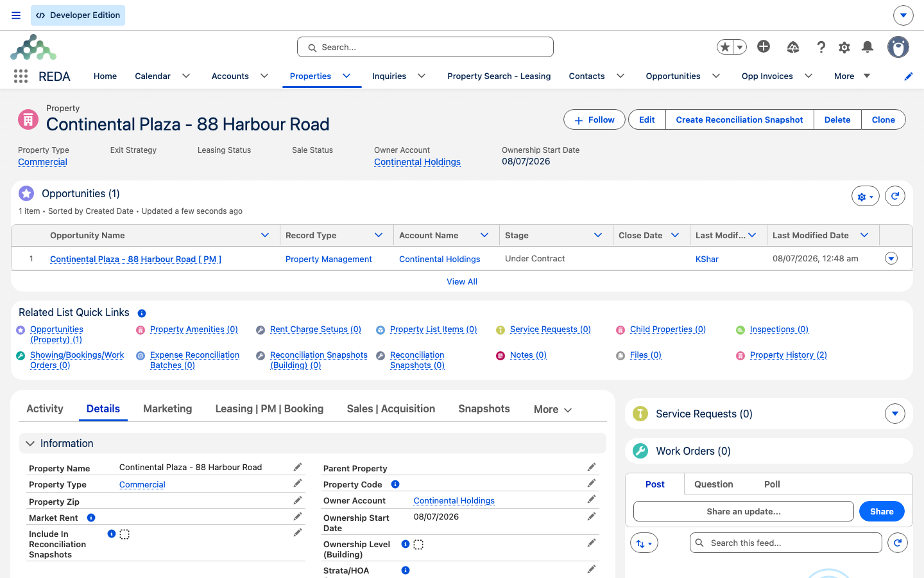Open the Setup gear icon
The width and height of the screenshot is (924, 578).
[844, 47]
